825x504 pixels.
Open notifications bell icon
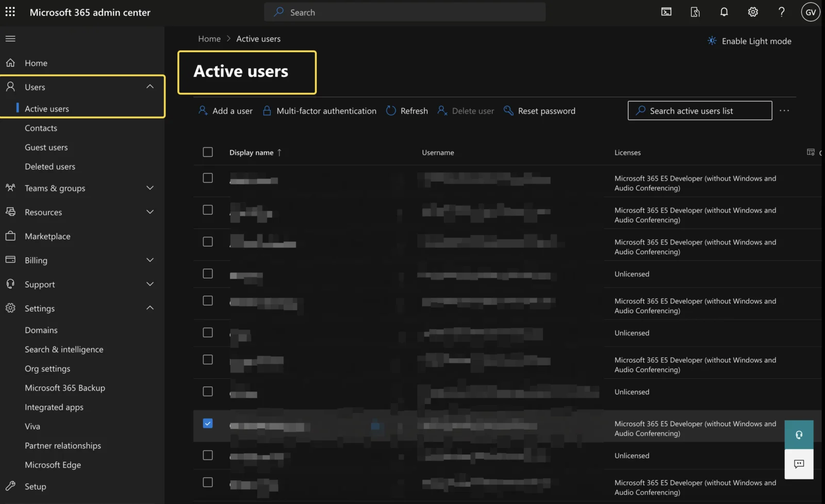click(x=724, y=12)
